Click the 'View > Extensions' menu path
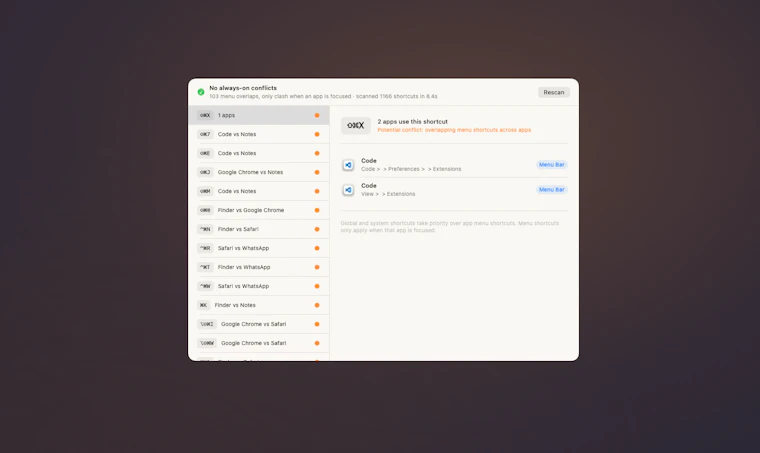Screen dimensions: 760x453 point(388,194)
